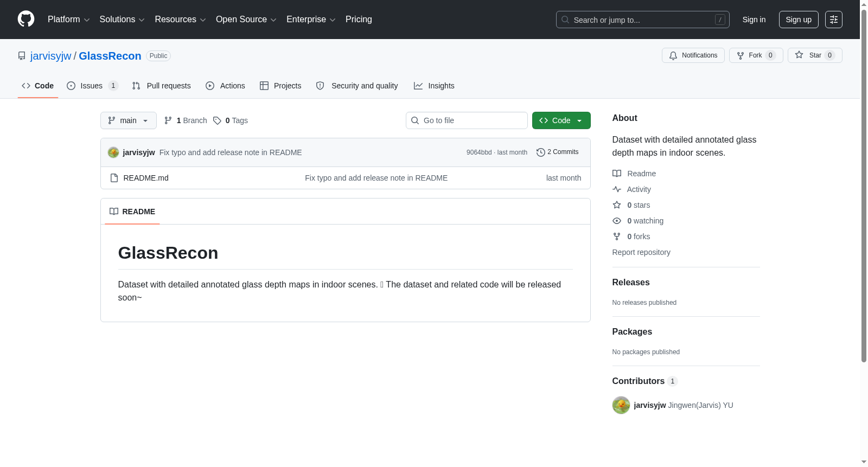
Task: Click the 'No packages published' text
Action: (646, 352)
